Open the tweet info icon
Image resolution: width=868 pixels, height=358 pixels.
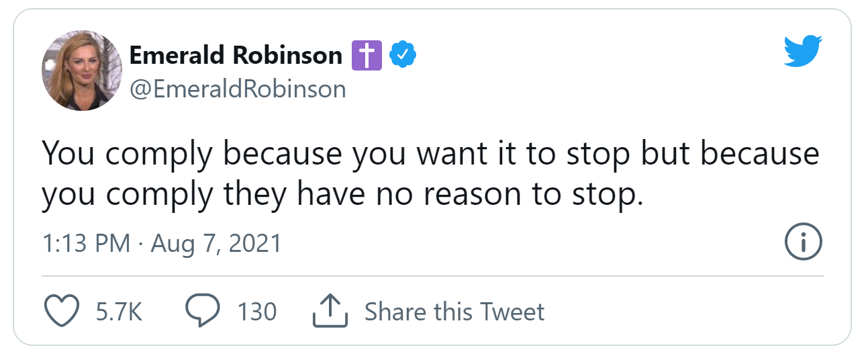804,242
